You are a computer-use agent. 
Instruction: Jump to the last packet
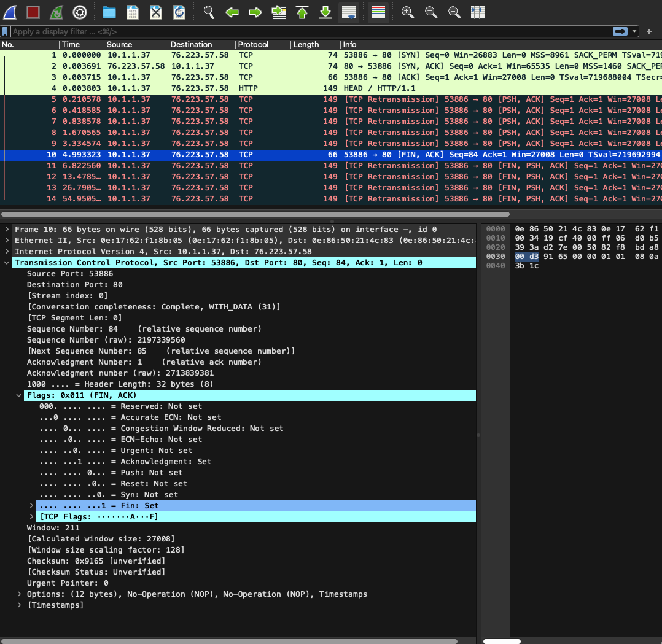point(325,12)
